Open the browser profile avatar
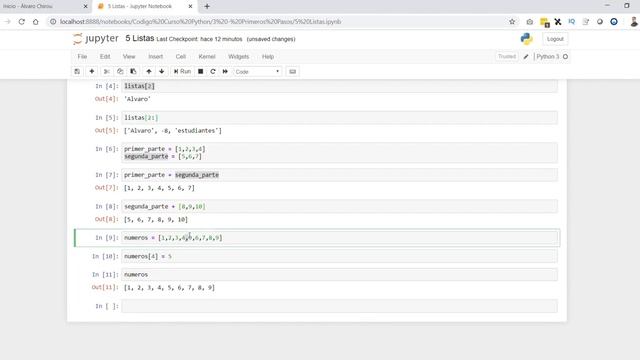 click(x=633, y=22)
